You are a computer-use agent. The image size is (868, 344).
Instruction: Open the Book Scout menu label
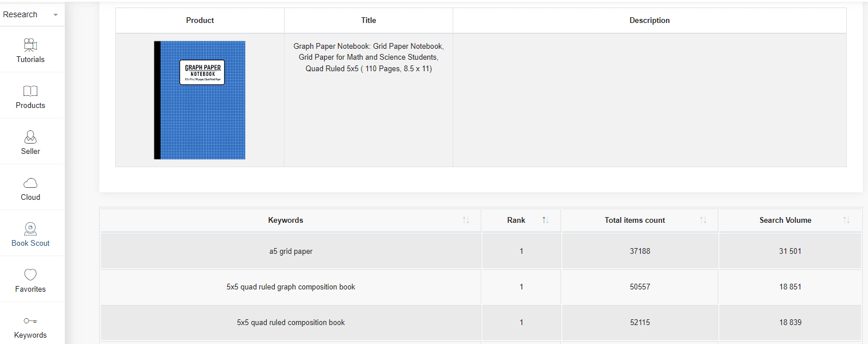30,243
